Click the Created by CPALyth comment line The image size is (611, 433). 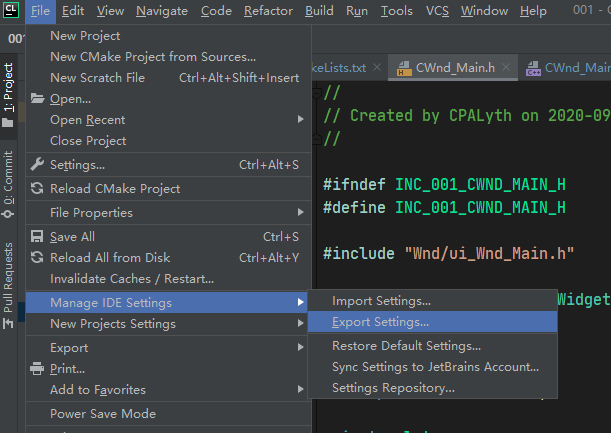point(466,115)
